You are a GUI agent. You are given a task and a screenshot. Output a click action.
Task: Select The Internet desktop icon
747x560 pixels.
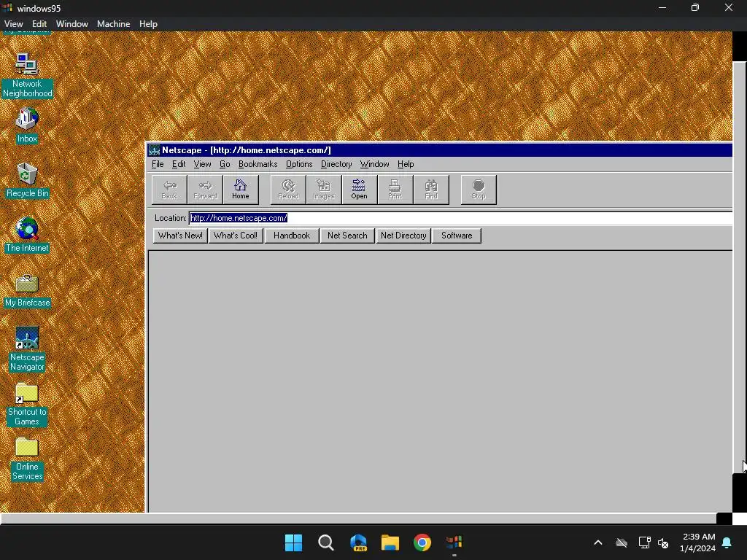[x=27, y=234]
